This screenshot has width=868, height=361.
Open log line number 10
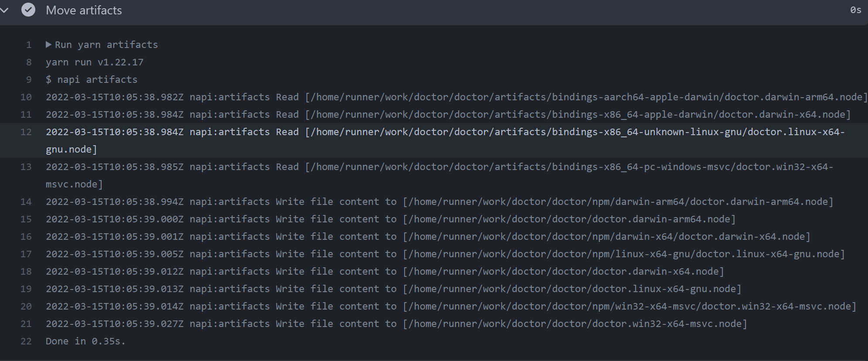coord(26,97)
